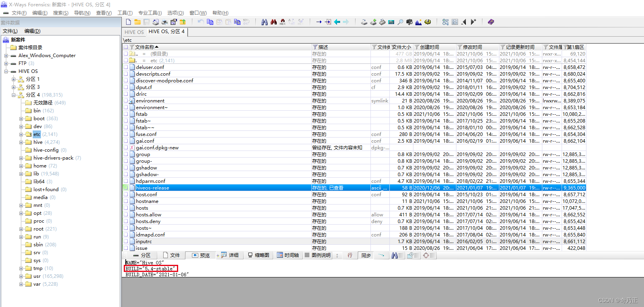
Task: Select the environment symlink file
Action: (x=354, y=101)
